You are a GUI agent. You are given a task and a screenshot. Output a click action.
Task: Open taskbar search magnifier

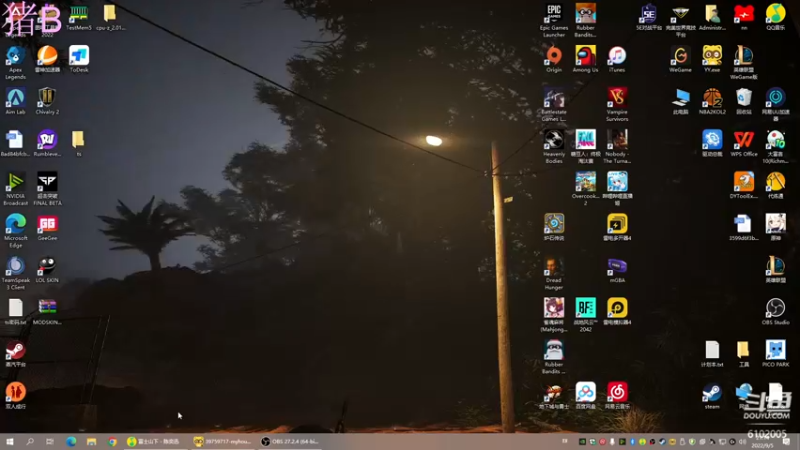pyautogui.click(x=30, y=441)
